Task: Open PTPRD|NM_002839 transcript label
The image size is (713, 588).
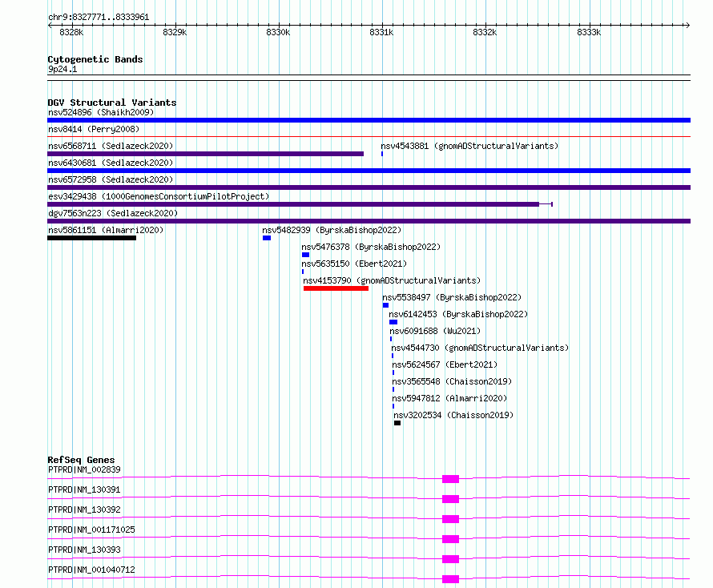Action: coord(84,469)
